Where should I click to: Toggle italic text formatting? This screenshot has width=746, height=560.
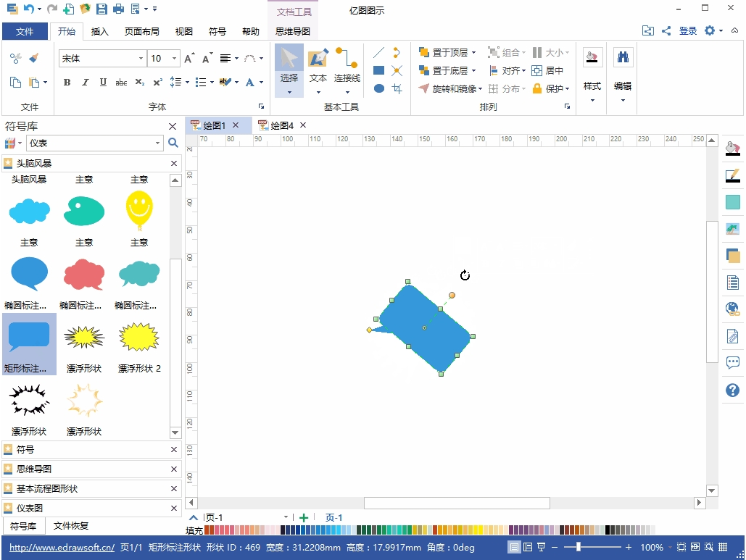[x=85, y=83]
